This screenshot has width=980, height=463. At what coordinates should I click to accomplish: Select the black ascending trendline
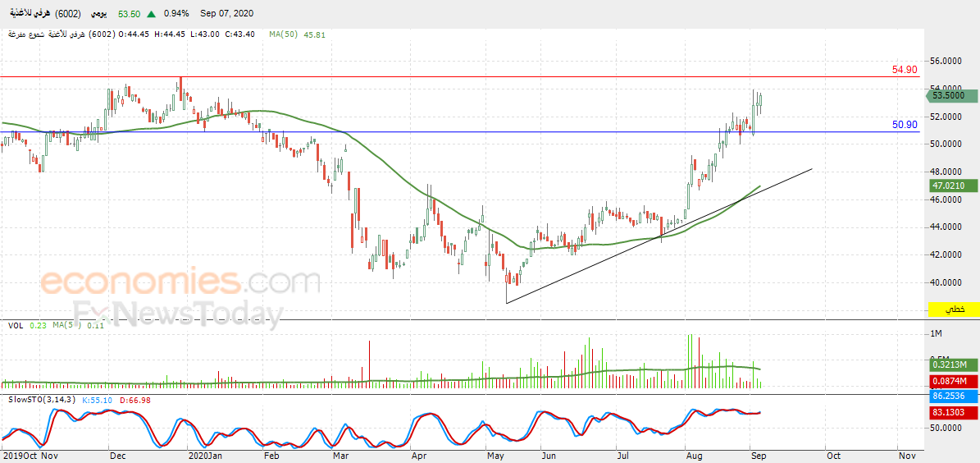coord(659,236)
